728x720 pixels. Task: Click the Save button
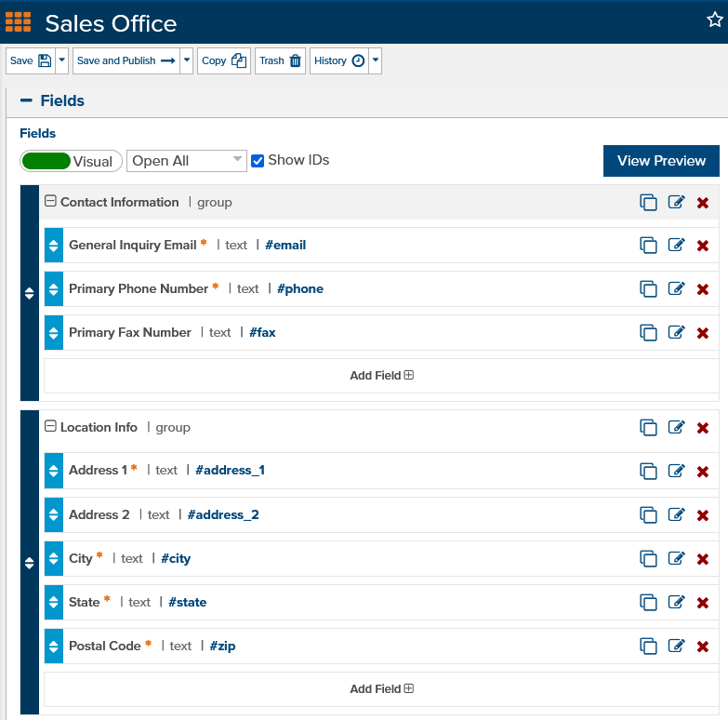pyautogui.click(x=31, y=60)
